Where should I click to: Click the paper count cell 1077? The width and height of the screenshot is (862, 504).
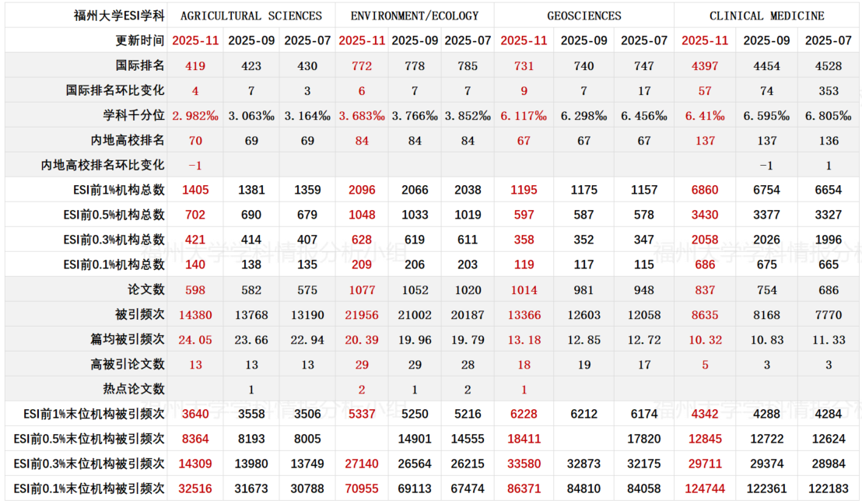[x=362, y=289]
